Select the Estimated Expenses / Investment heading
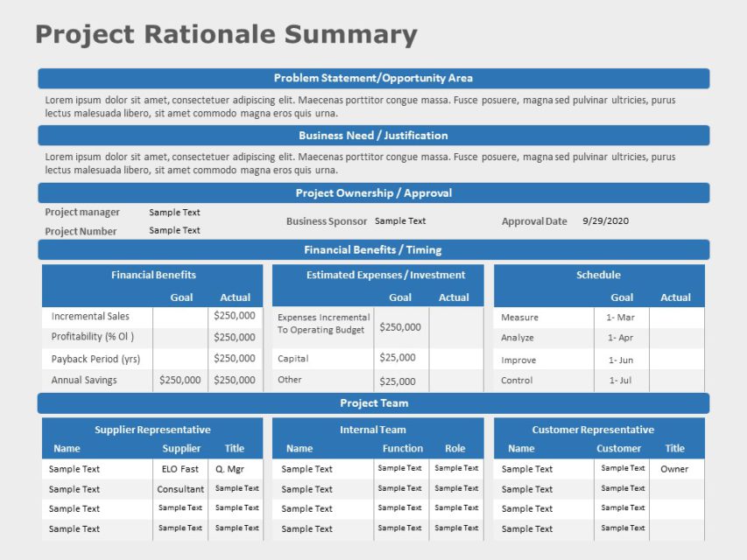The width and height of the screenshot is (747, 560). click(x=373, y=274)
